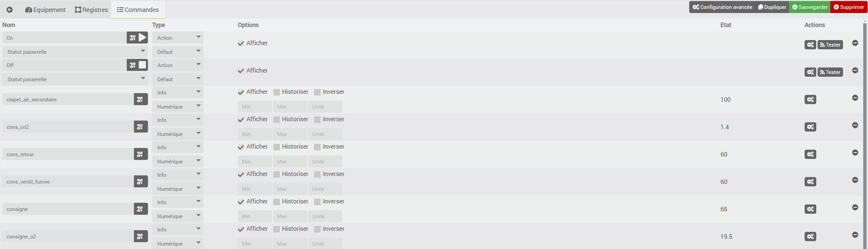Delete the Off command via minus icon
868x249 pixels.
click(855, 70)
